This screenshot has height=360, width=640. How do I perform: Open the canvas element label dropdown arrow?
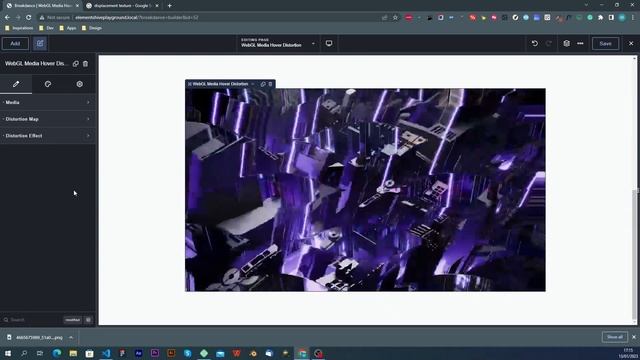click(x=253, y=84)
